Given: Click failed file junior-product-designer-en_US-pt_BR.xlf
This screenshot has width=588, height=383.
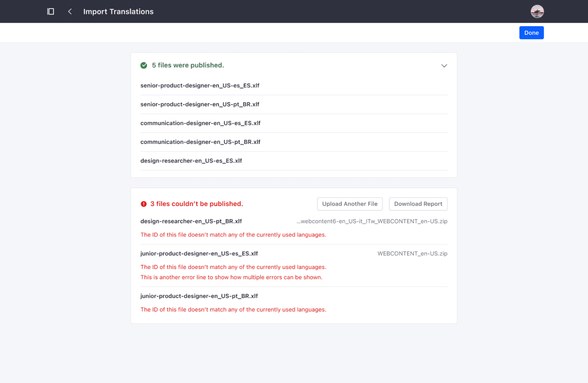Looking at the screenshot, I should (x=199, y=296).
